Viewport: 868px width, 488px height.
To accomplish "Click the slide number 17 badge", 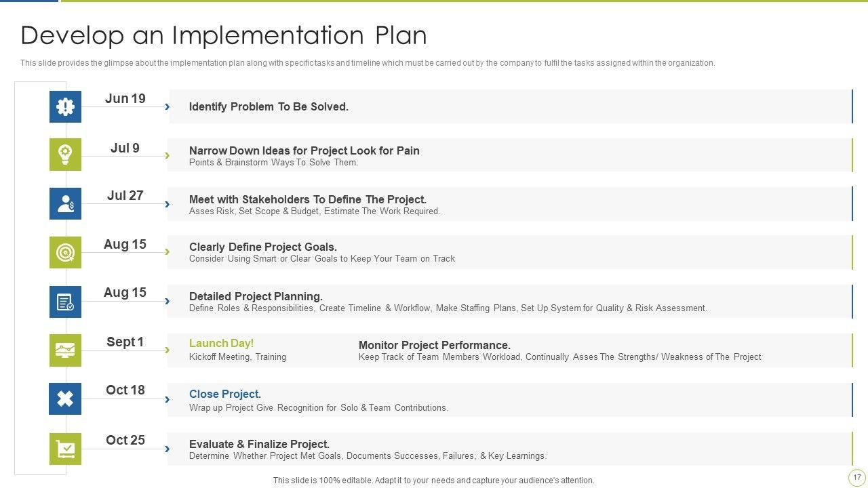I will pyautogui.click(x=856, y=477).
